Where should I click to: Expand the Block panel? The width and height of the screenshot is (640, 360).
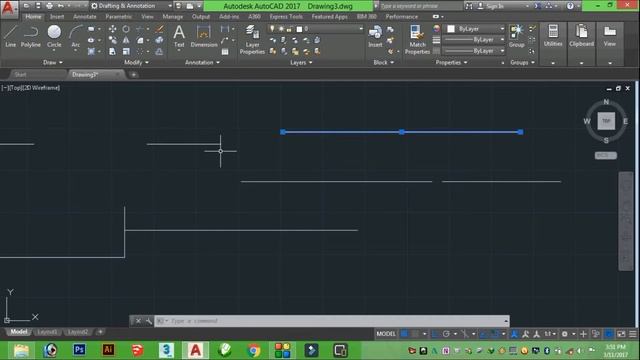[x=384, y=62]
